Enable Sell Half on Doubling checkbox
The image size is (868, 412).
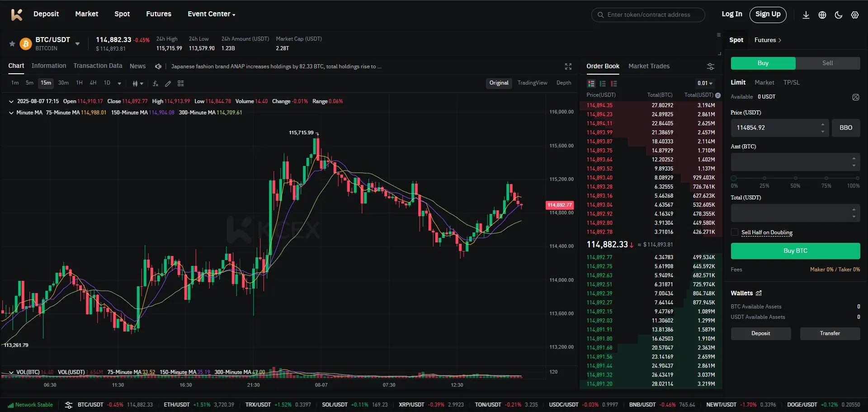click(x=735, y=232)
